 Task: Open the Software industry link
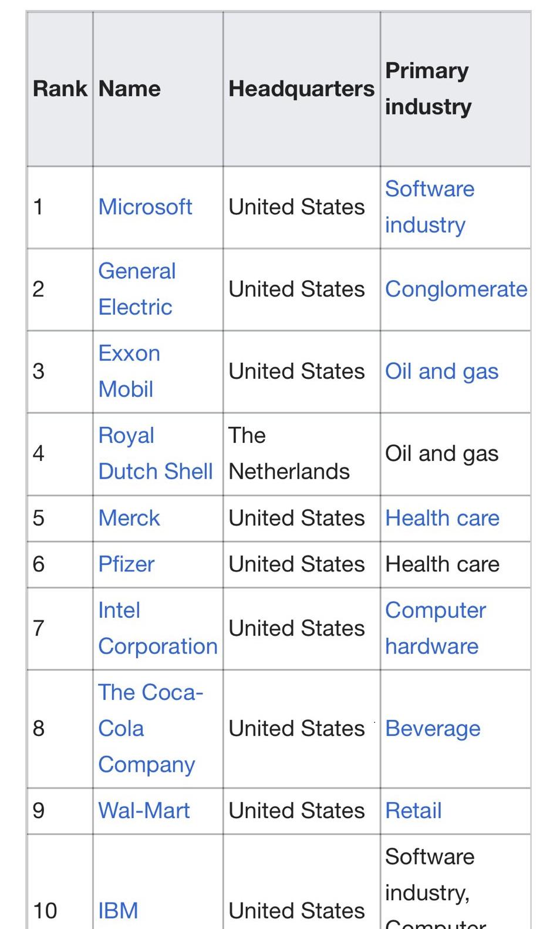pyautogui.click(x=430, y=207)
